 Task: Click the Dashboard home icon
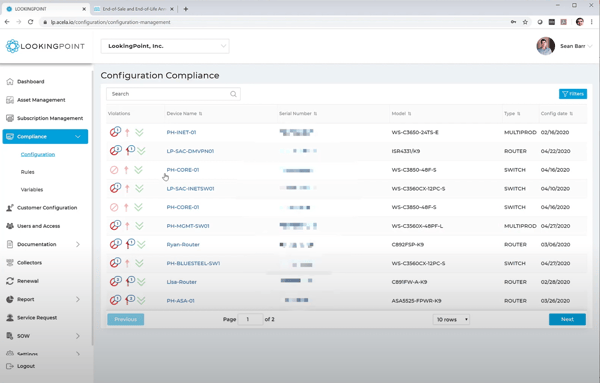coord(10,81)
